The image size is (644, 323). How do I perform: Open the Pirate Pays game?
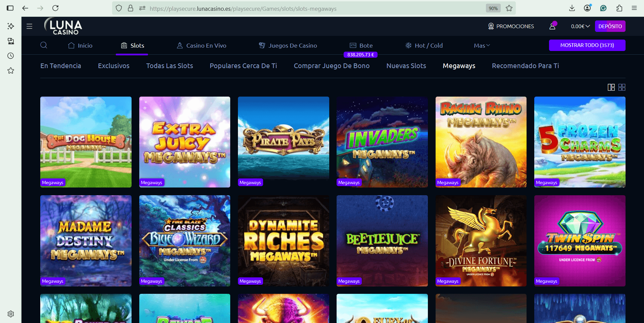tap(284, 142)
